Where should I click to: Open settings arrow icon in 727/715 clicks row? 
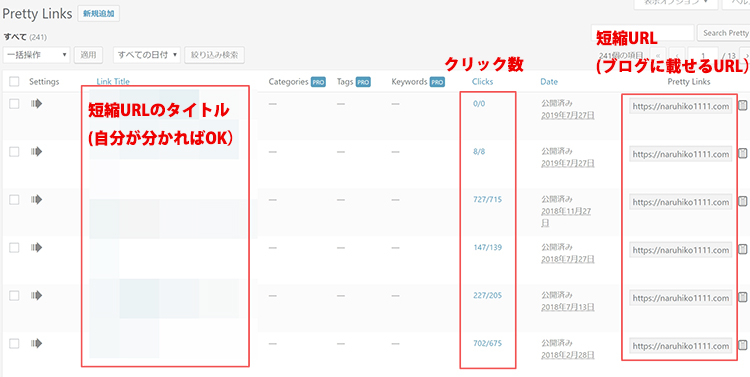coord(36,200)
